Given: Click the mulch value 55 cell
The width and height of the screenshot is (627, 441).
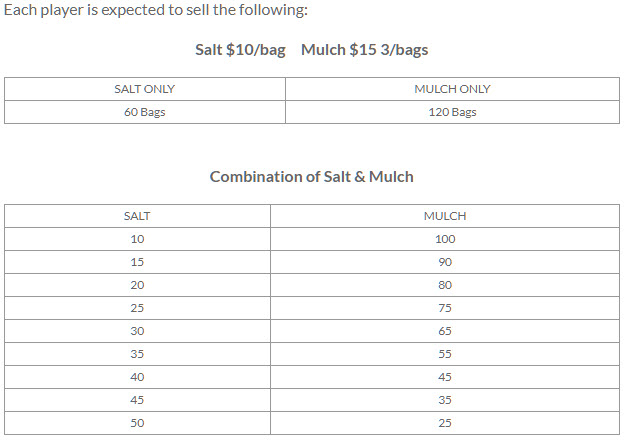Looking at the screenshot, I should pos(445,354).
